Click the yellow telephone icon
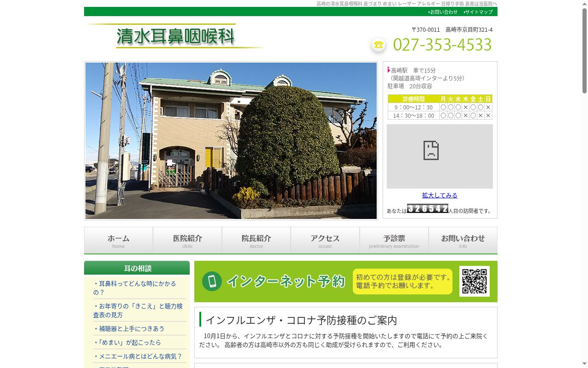 tap(379, 45)
